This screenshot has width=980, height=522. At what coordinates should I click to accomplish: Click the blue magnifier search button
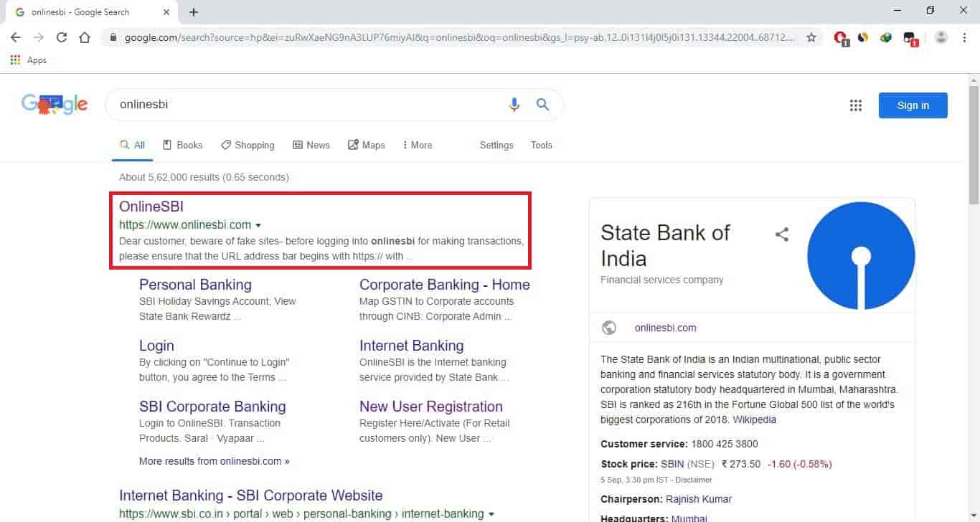pos(543,105)
